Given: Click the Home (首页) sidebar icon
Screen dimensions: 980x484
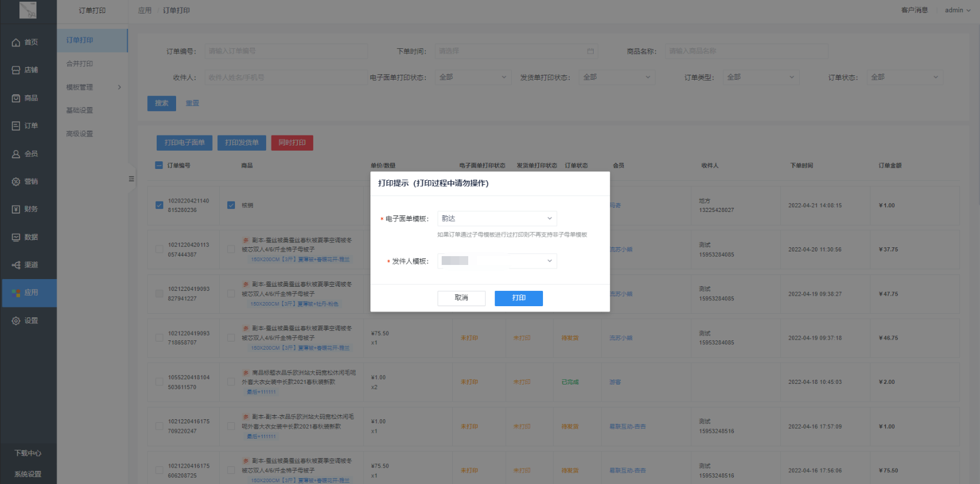Looking at the screenshot, I should [x=16, y=42].
